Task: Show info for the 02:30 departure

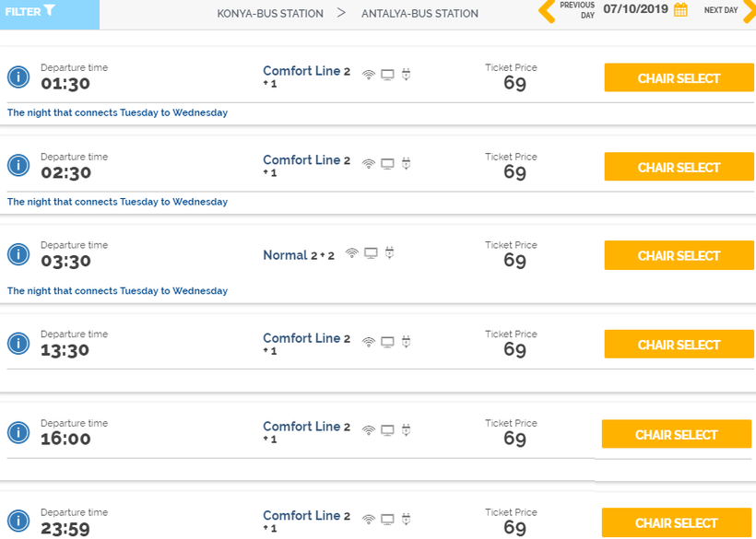Action: tap(18, 166)
